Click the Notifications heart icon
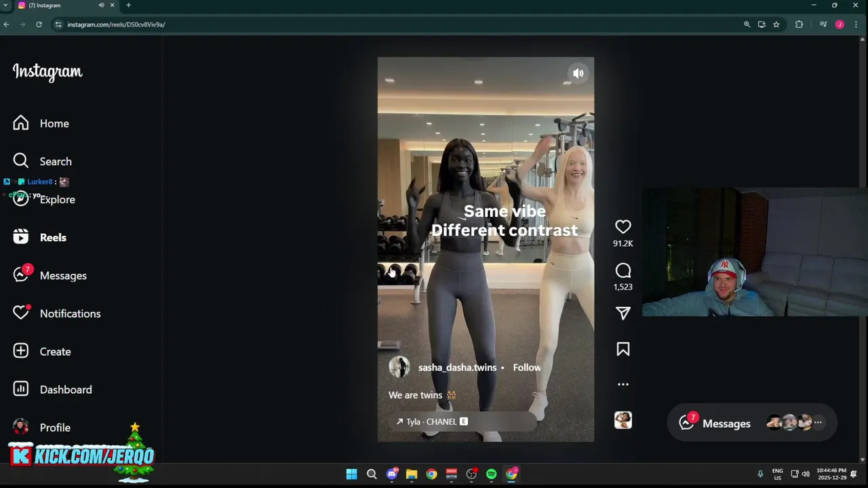 [21, 312]
